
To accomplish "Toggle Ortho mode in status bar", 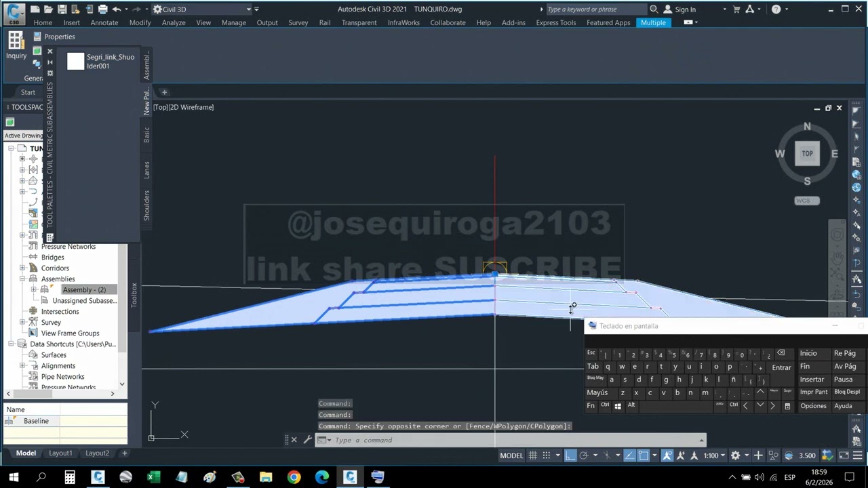I will click(570, 455).
